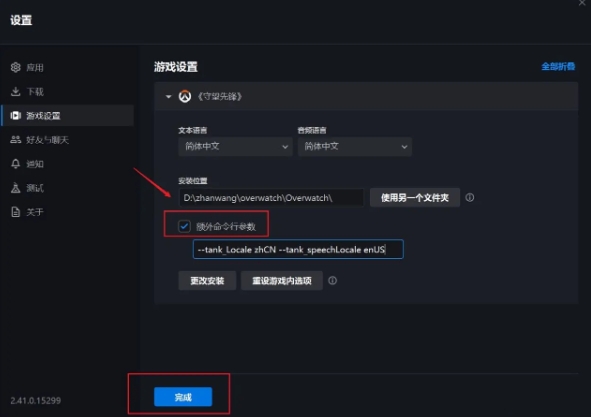Screen dimensions: 591x417
Task: Click the flask icon for 测试
Action: 15,188
